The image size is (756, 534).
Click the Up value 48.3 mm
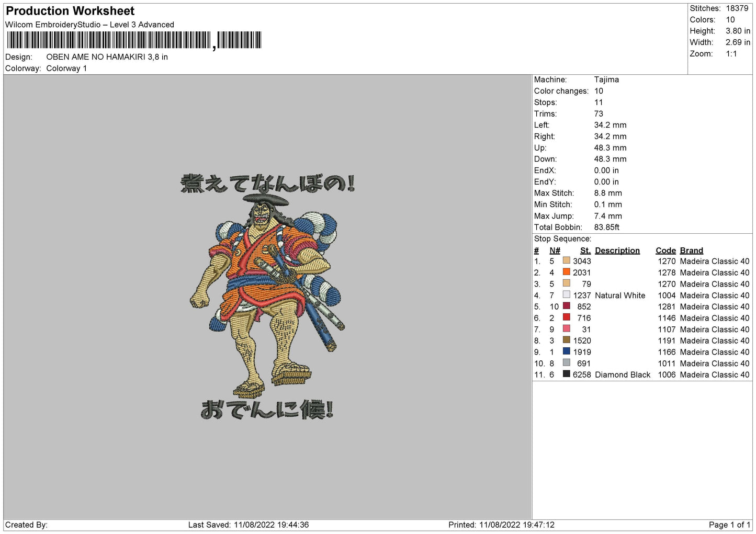point(610,148)
